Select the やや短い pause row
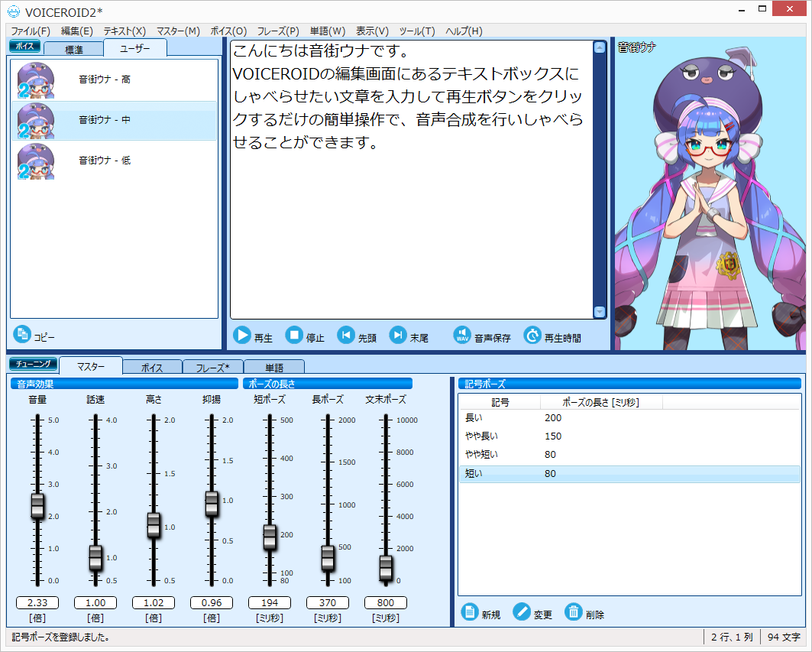812x652 pixels. pos(629,455)
